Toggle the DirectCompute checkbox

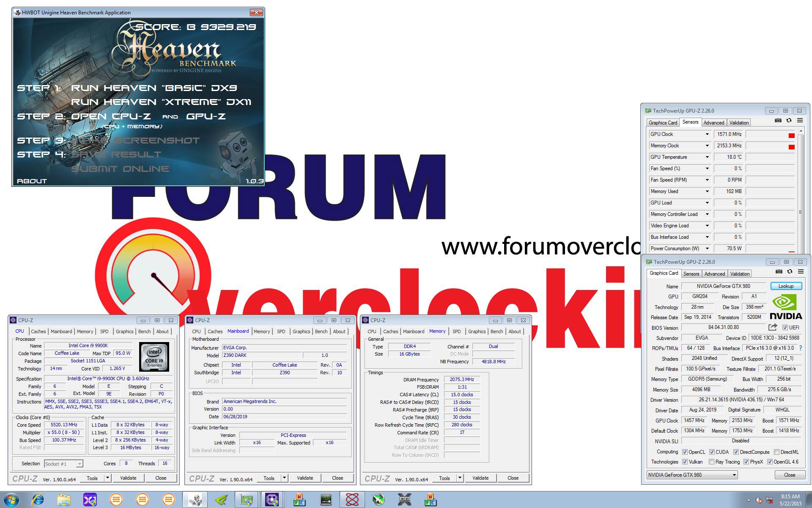point(736,452)
